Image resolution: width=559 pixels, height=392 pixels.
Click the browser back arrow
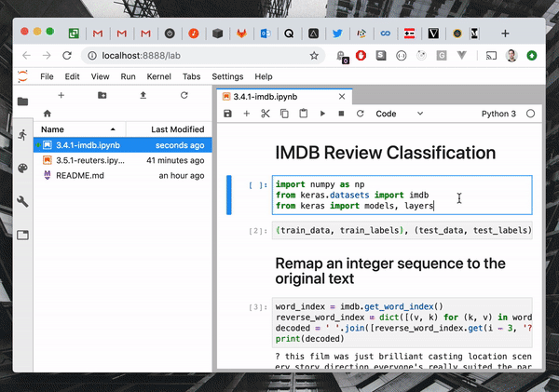(26, 56)
